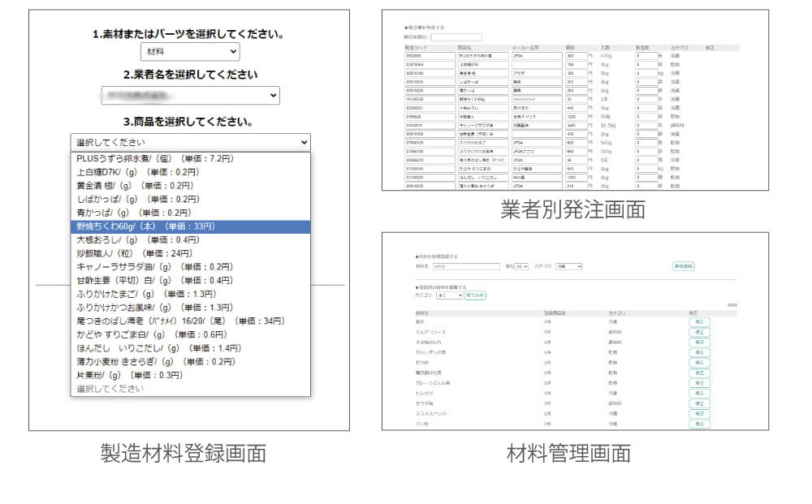This screenshot has width=812, height=504.
Task: Click order quantity field in PLUSうずら卵水煮 row
Action: point(646,56)
